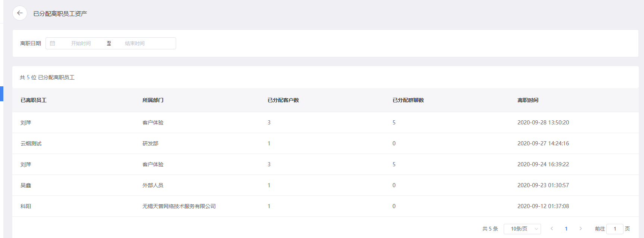The image size is (644, 238).
Task: Click the 已离职员工 column header
Action: (34, 100)
